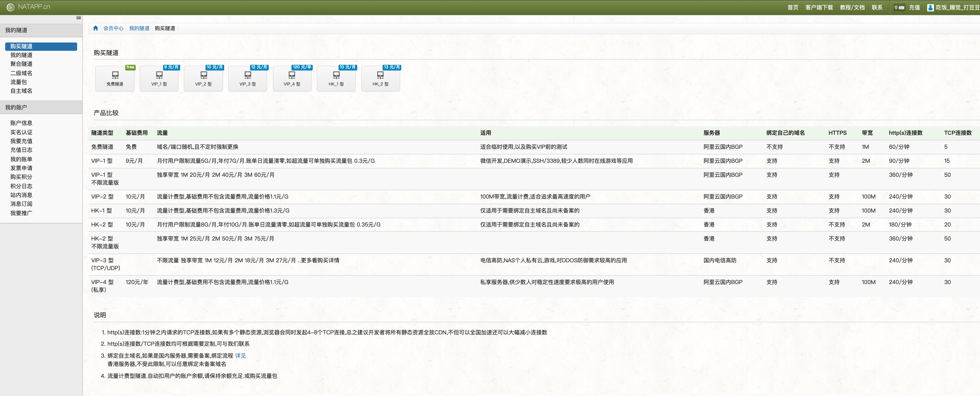Image resolution: width=980 pixels, height=396 pixels.
Task: Select the HK_1 型 tunnel card
Action: click(x=336, y=79)
